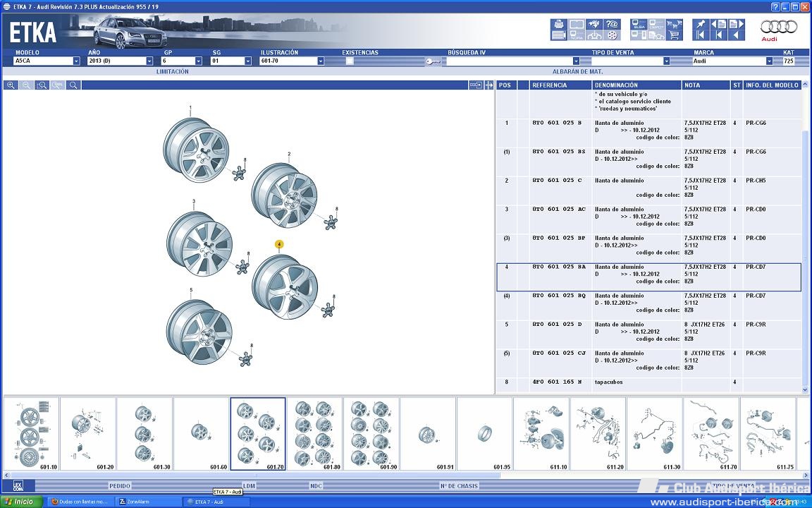Open the LDM tab at the bottom
Viewport: 812px width, 508px height.
pos(249,485)
